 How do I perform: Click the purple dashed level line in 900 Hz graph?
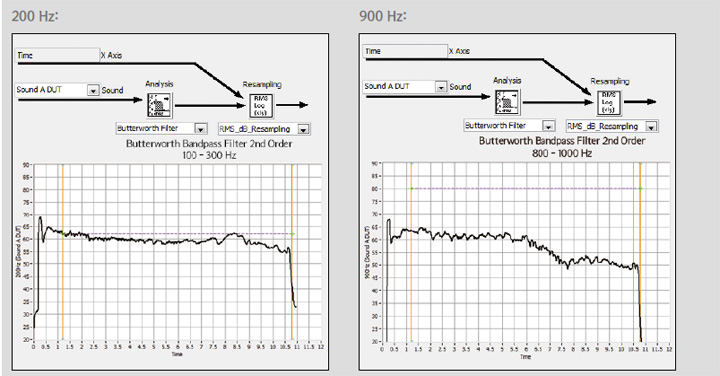[x=525, y=188]
